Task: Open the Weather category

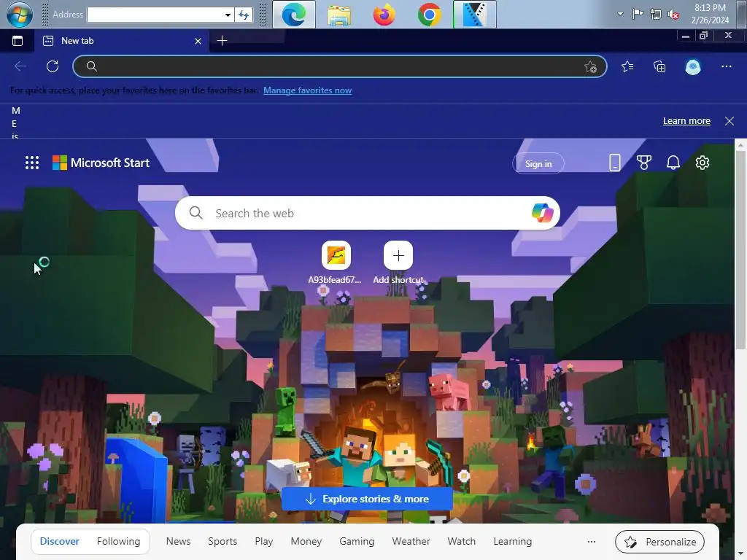Action: (x=411, y=542)
